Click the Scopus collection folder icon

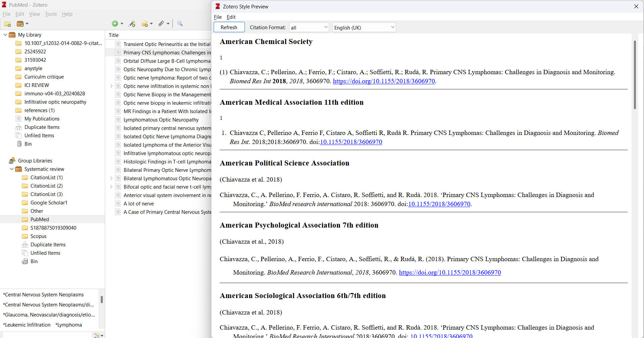[25, 236]
